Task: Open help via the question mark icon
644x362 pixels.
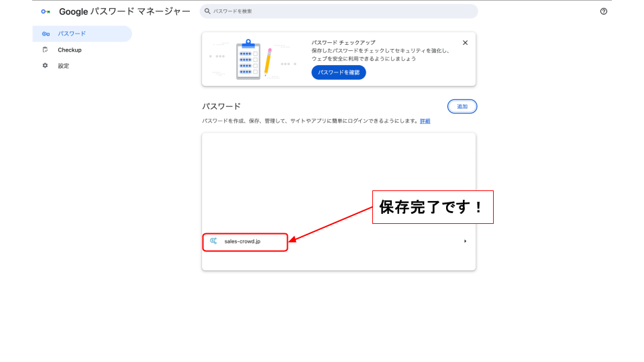Action: tap(604, 11)
